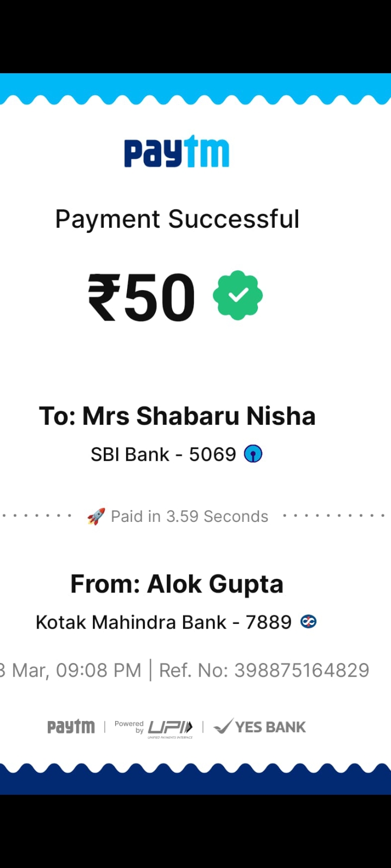Click the SBI Bank logo icon
This screenshot has width=391, height=868.
click(253, 454)
